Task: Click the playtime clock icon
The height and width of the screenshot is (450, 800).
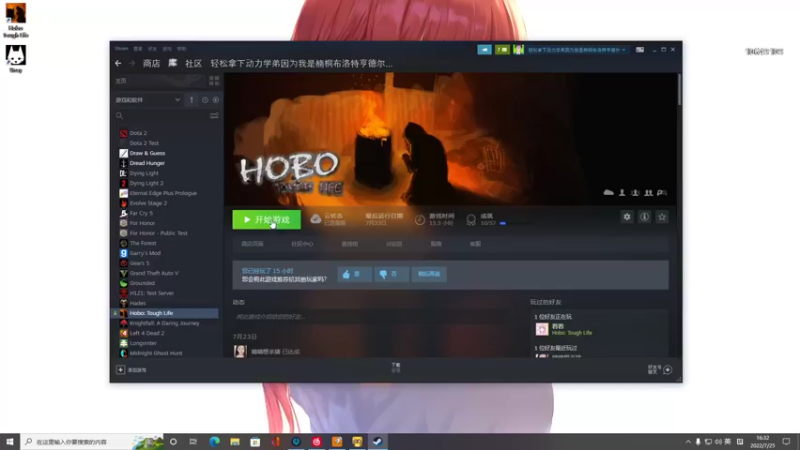Action: (420, 219)
